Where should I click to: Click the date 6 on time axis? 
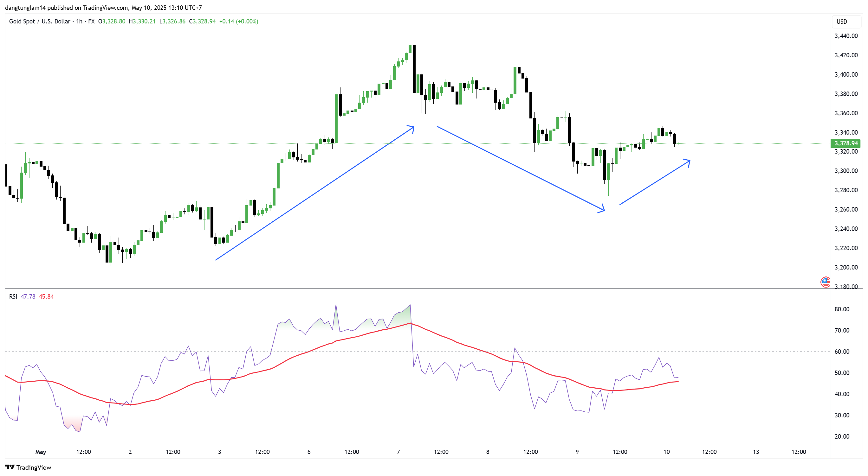(x=309, y=452)
